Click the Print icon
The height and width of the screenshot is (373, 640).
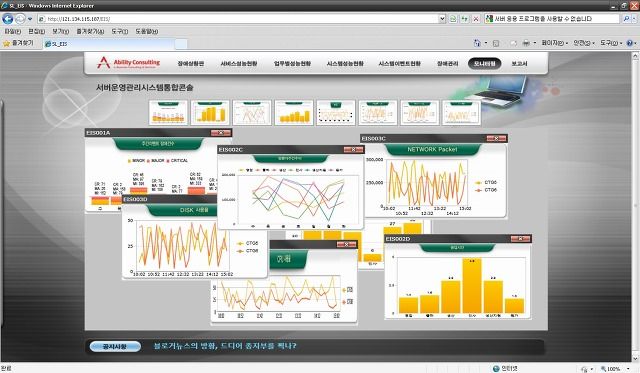click(x=527, y=43)
